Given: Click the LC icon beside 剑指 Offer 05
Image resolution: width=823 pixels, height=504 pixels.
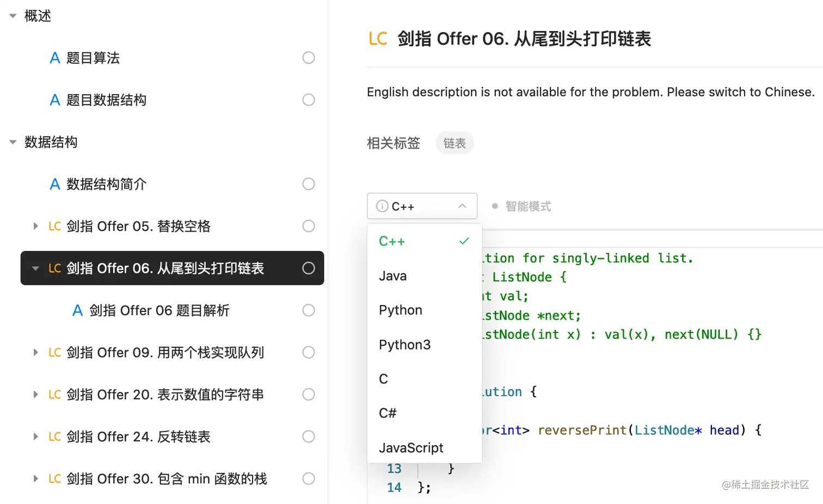Looking at the screenshot, I should (54, 226).
